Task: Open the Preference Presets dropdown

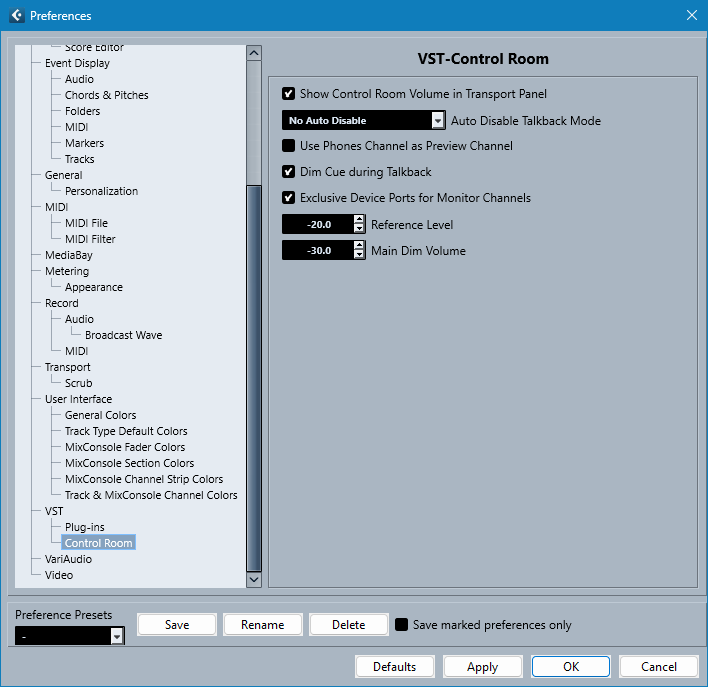Action: 117,636
